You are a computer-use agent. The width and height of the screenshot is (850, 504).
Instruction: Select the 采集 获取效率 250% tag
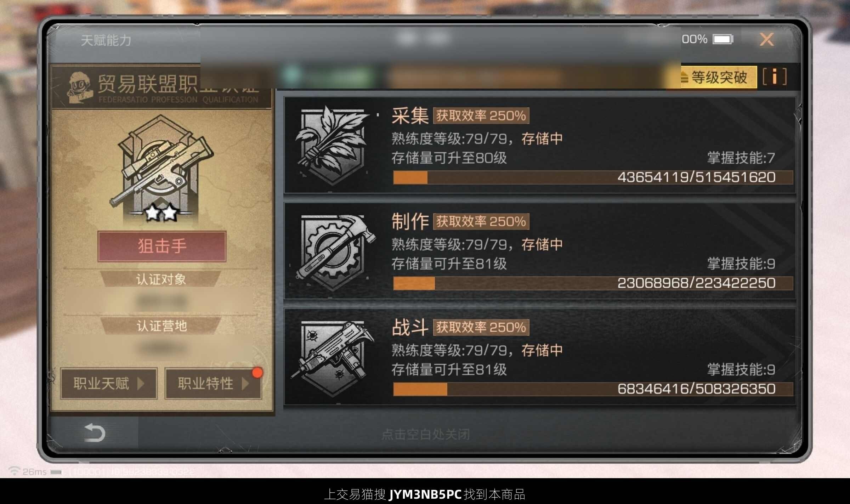pos(481,115)
